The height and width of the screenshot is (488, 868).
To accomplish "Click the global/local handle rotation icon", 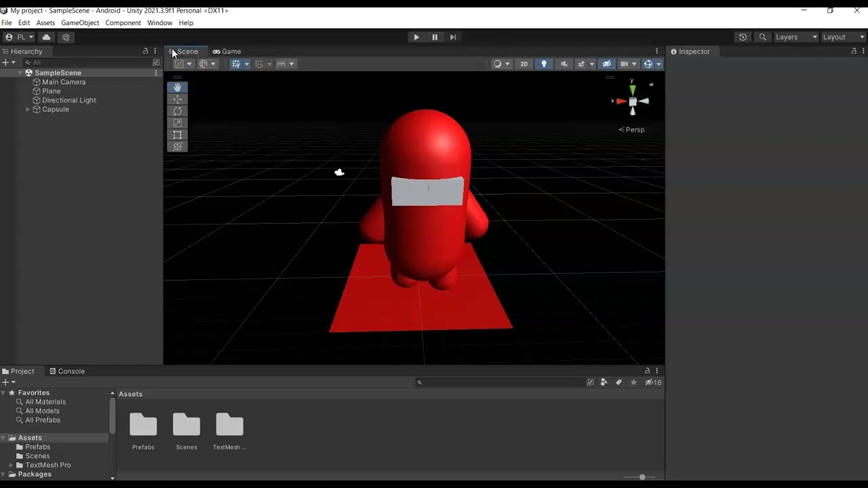I will (x=203, y=64).
